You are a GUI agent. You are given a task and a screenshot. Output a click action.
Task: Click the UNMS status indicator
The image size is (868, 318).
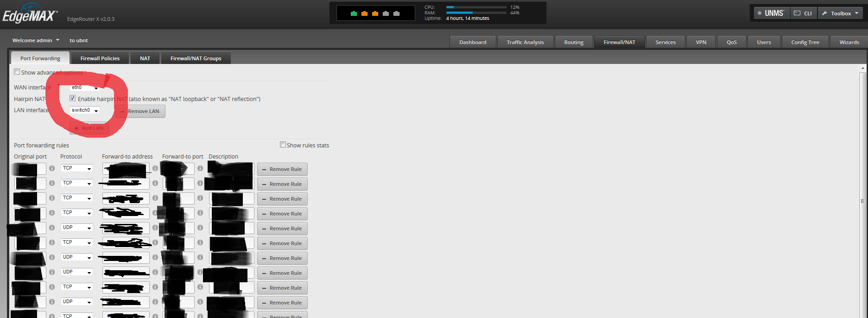[760, 13]
